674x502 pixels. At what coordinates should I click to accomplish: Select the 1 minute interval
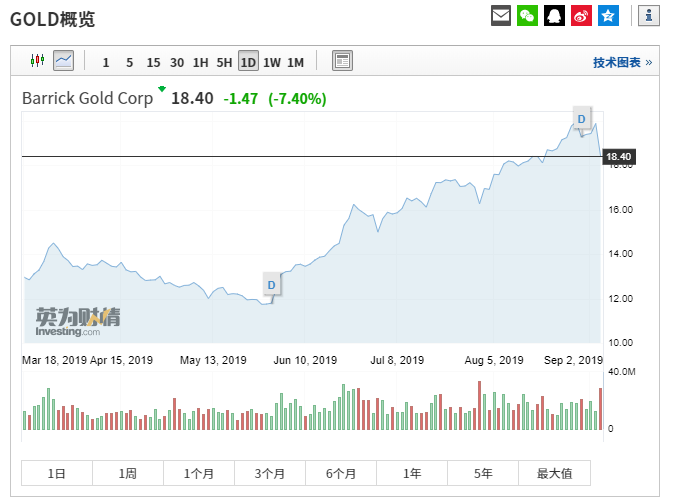click(x=106, y=63)
